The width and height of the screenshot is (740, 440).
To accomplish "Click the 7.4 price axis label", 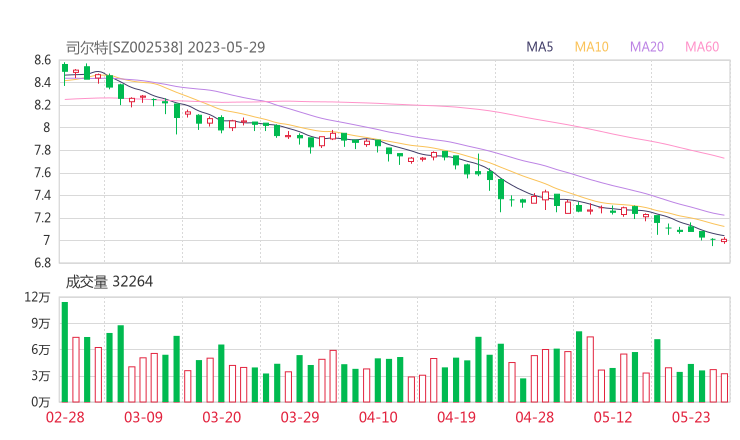I will click(x=42, y=195).
